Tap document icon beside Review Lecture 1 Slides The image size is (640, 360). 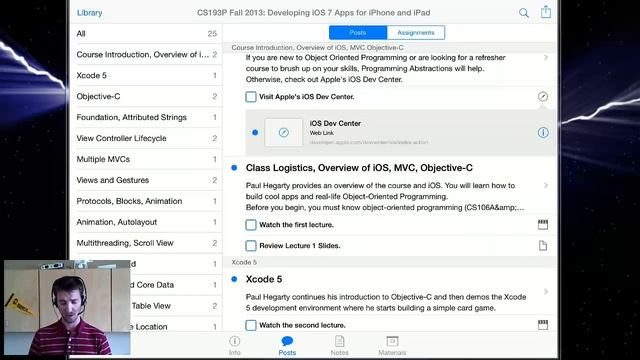(543, 246)
